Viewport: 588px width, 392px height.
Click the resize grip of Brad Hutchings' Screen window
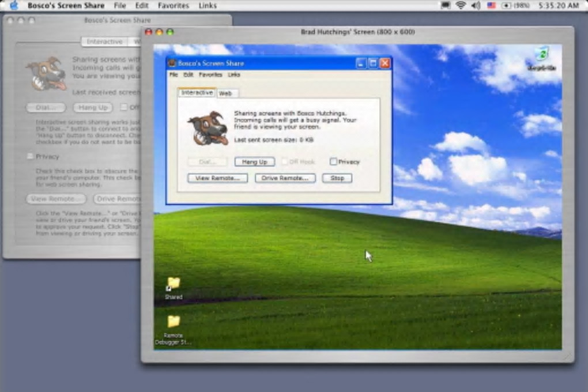point(568,357)
